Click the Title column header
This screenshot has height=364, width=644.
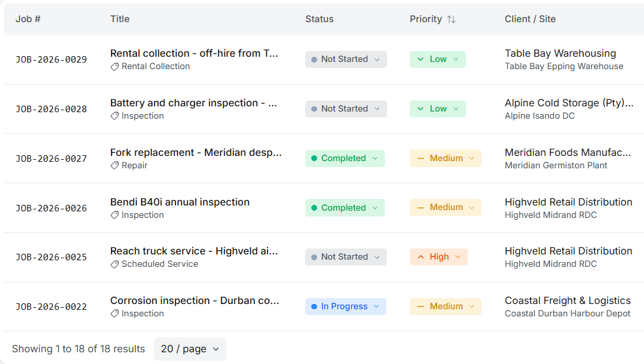(x=120, y=19)
